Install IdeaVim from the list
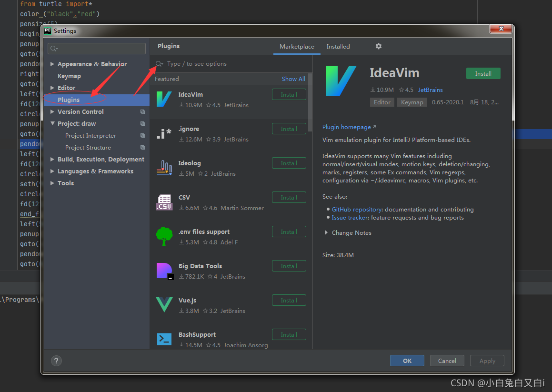552x392 pixels. [x=289, y=94]
